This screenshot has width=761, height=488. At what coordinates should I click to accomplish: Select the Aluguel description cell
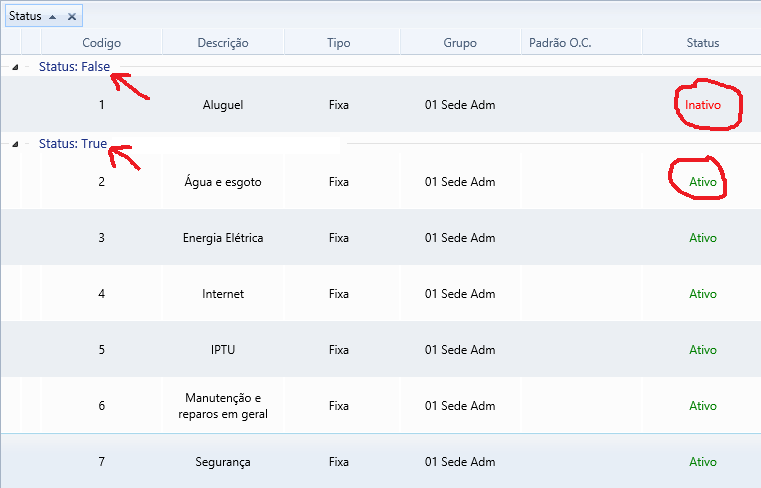click(223, 105)
